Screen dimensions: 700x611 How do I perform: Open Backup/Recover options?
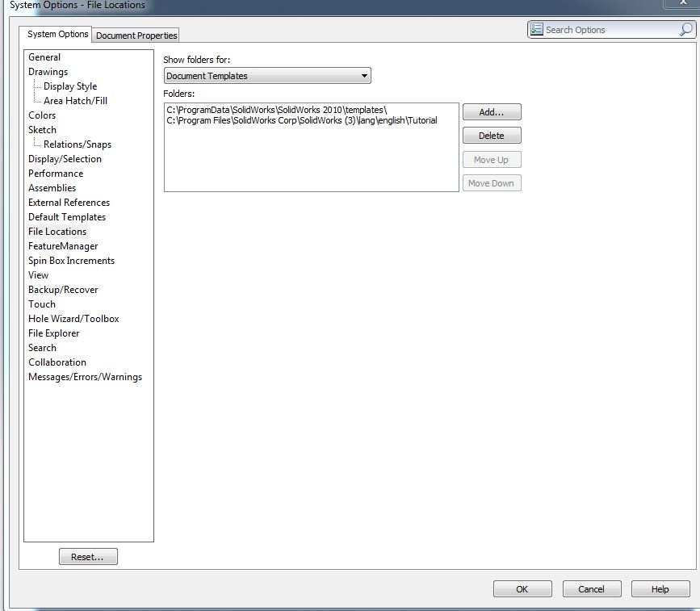pos(63,290)
